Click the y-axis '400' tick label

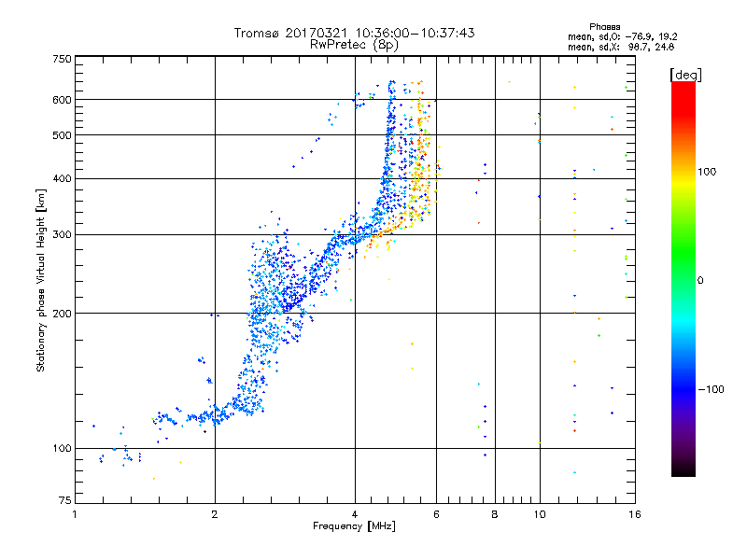point(62,179)
